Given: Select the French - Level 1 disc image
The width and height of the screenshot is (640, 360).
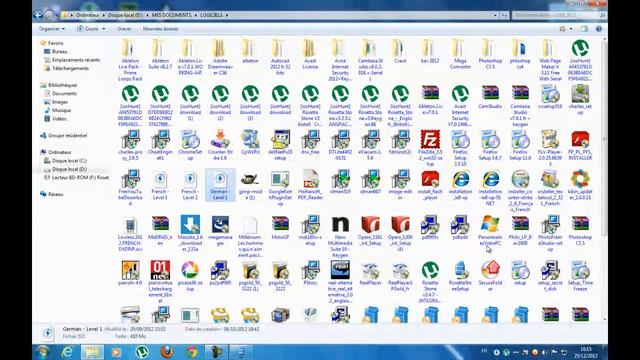Looking at the screenshot, I should click(160, 179).
